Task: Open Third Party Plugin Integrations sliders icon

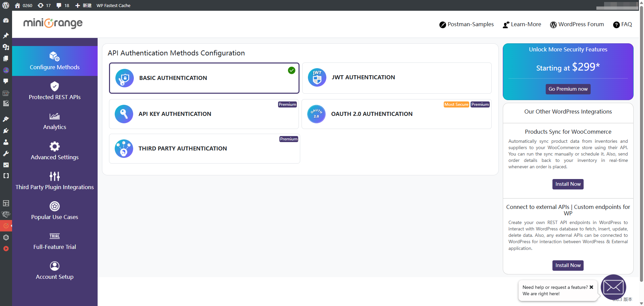Action: coord(55,176)
